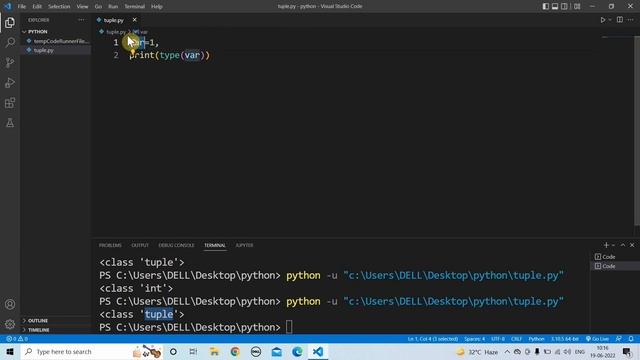This screenshot has width=640, height=360.
Task: Open the File menu
Action: coord(22,6)
